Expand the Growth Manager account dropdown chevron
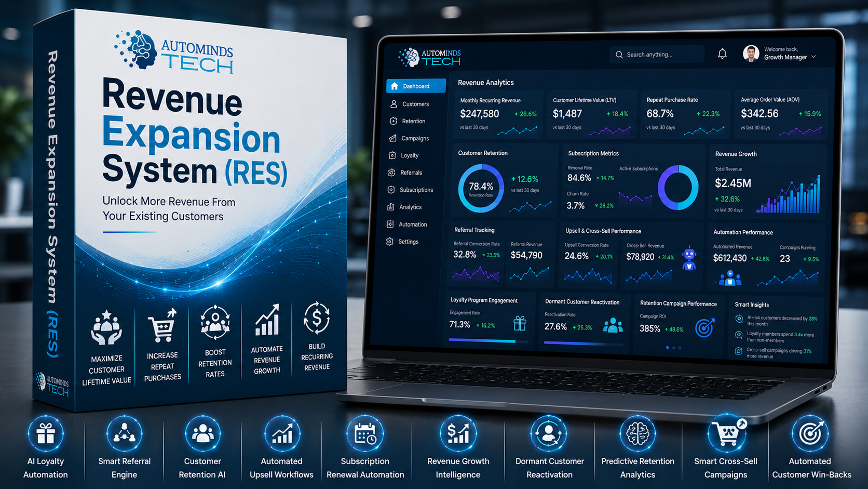868x489 pixels. point(813,57)
